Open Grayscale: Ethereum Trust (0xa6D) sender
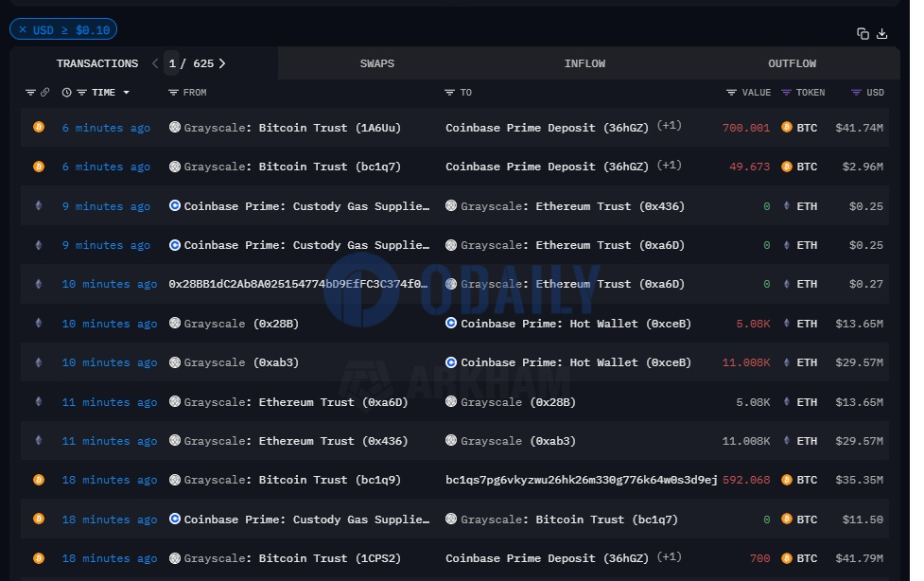924x581 pixels. [296, 402]
